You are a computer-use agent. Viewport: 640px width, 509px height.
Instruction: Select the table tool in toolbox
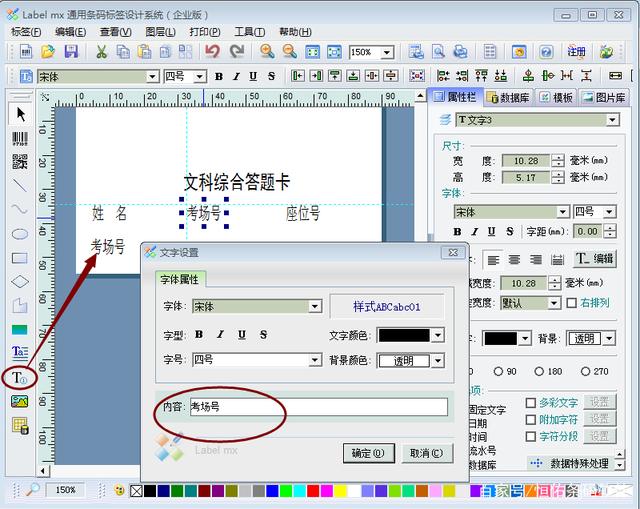pos(20,425)
